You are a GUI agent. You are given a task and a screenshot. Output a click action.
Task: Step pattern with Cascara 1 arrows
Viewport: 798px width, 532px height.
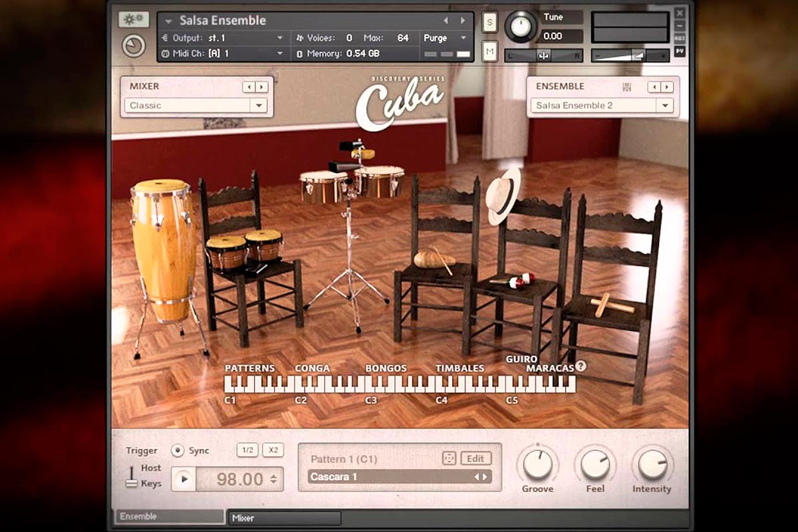pos(481,477)
